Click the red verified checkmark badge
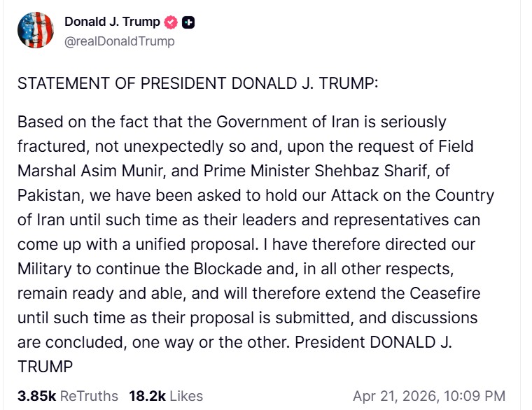532x410 pixels. tap(171, 22)
